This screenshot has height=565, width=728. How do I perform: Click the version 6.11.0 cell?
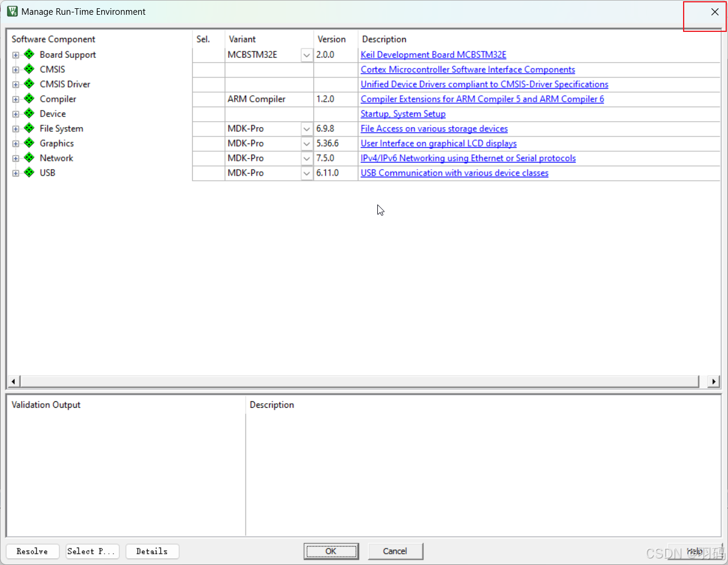click(x=336, y=173)
